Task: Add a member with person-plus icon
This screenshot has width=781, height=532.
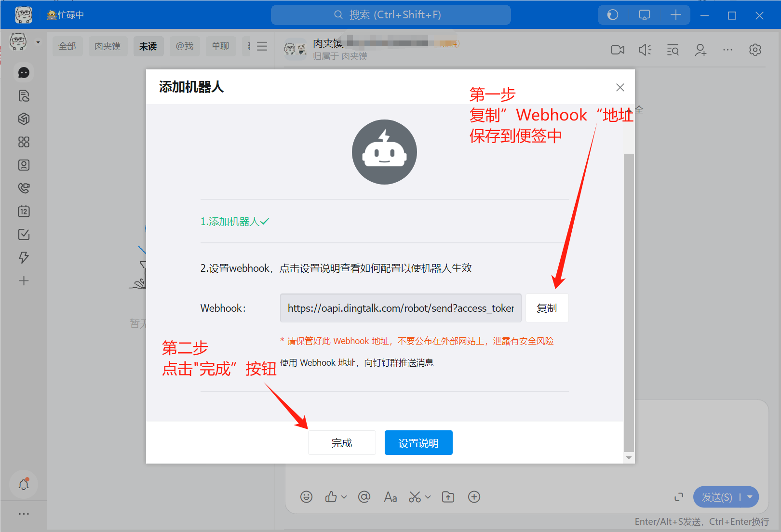Action: (700, 50)
